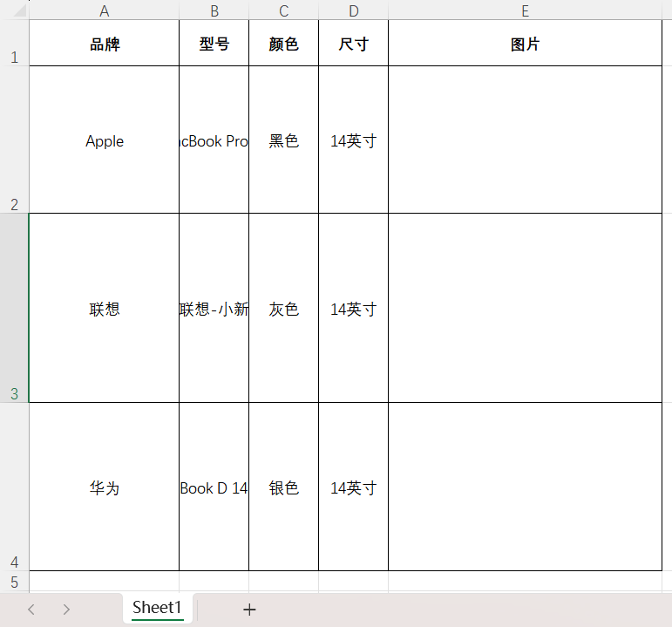Select the MacBook Pro model cell
The width and height of the screenshot is (672, 627).
(214, 140)
